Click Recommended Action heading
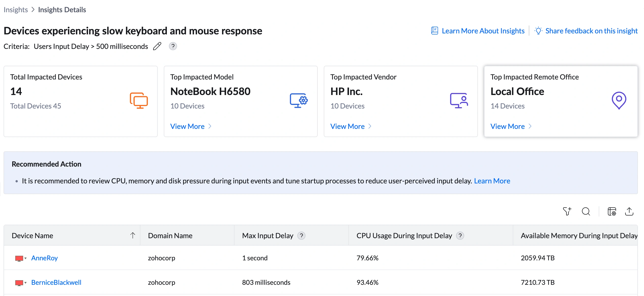 click(47, 164)
